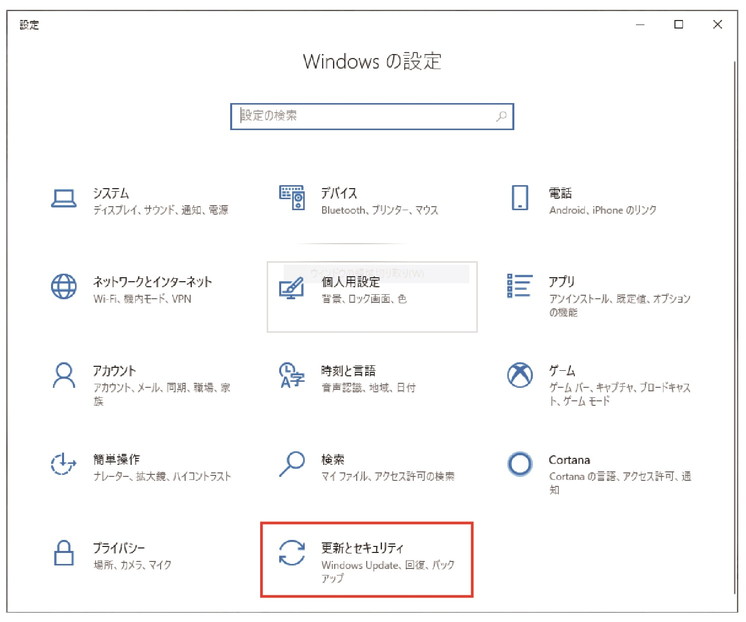Screen dimensions: 746x622
Task: Click the ゲーム バー、キャプチャ description
Action: 620,394
